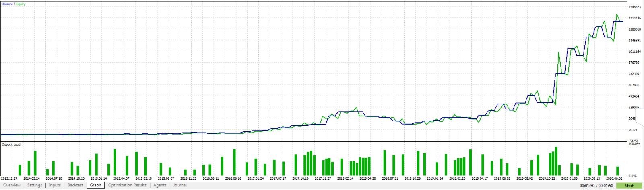Screen dimensions: 644x190
Task: Click the 2015.08.07 date label
Action: pyautogui.click(x=166, y=178)
